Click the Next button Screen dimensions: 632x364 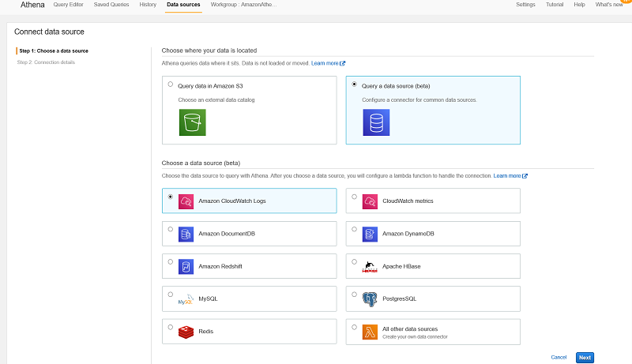point(585,357)
